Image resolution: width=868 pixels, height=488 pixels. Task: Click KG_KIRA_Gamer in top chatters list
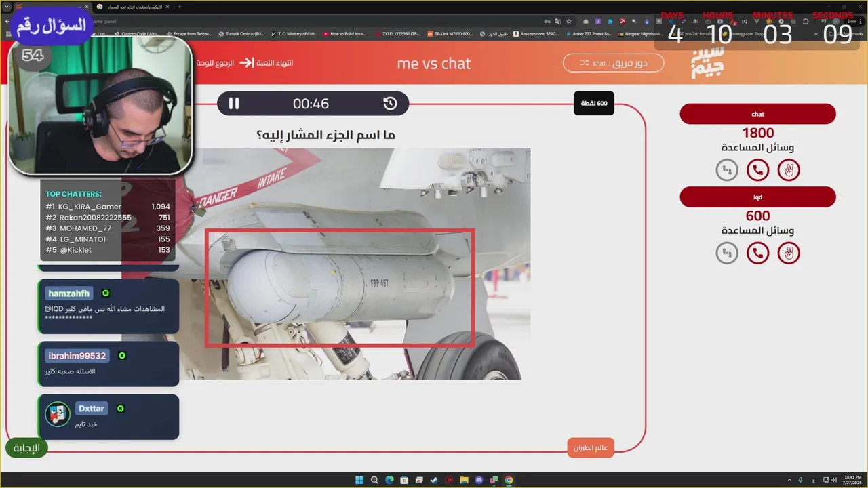[x=90, y=207]
